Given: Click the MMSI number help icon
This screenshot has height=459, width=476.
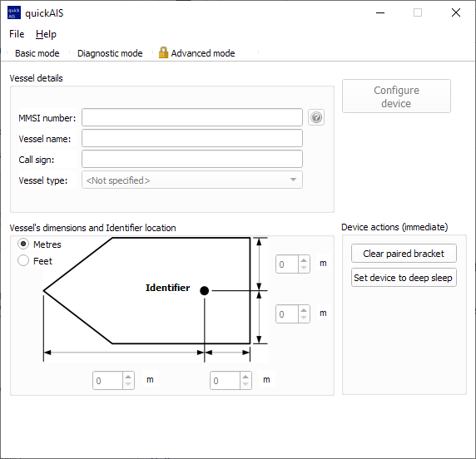Looking at the screenshot, I should click(316, 117).
